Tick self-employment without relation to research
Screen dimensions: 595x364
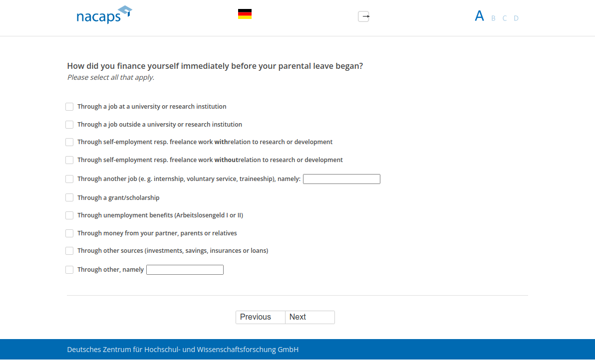tap(69, 160)
